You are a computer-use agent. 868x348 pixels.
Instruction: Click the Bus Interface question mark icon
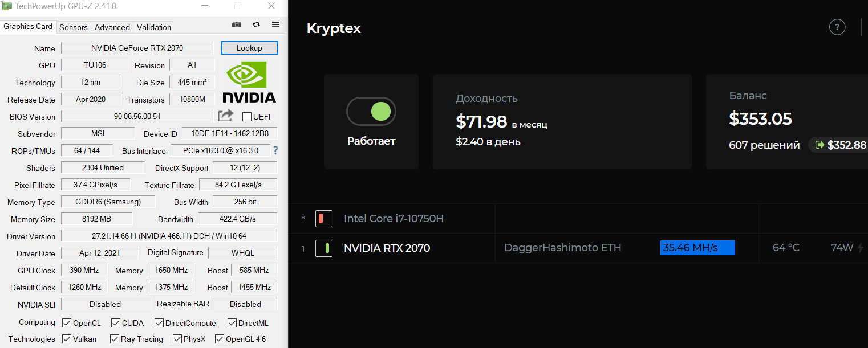[275, 150]
